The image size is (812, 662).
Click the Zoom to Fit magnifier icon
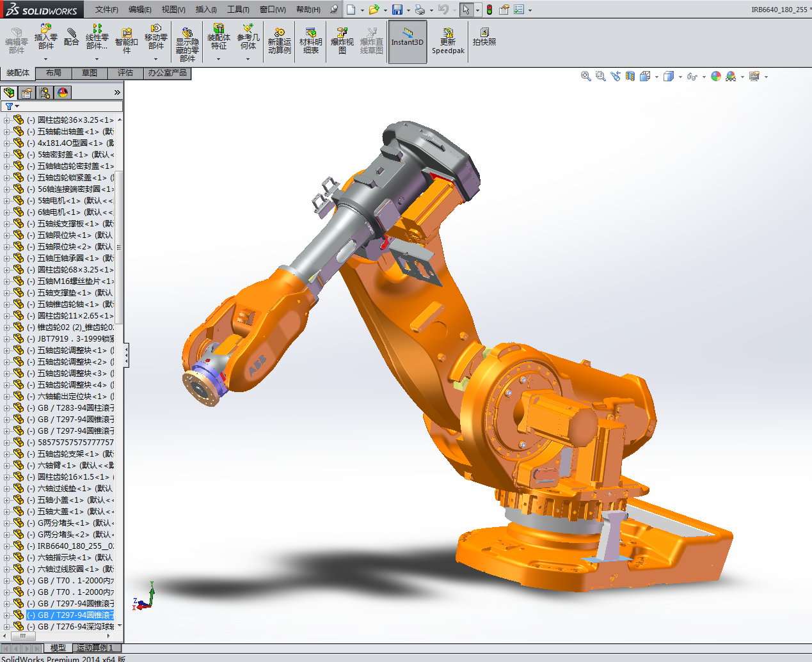click(585, 76)
